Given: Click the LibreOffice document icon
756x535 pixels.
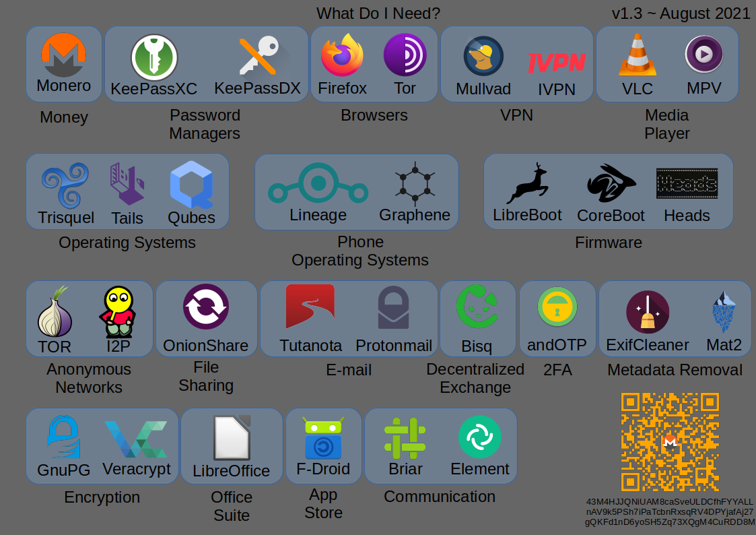Looking at the screenshot, I should click(232, 437).
